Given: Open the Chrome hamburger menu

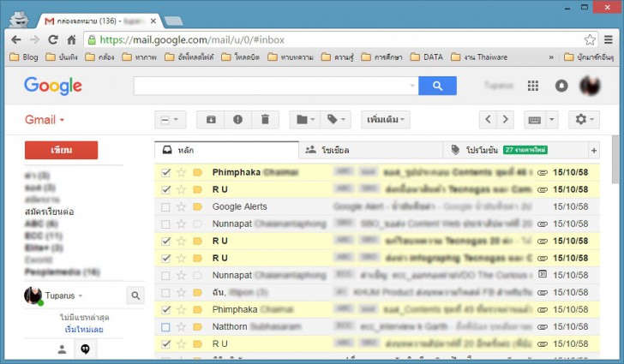Looking at the screenshot, I should [608, 39].
